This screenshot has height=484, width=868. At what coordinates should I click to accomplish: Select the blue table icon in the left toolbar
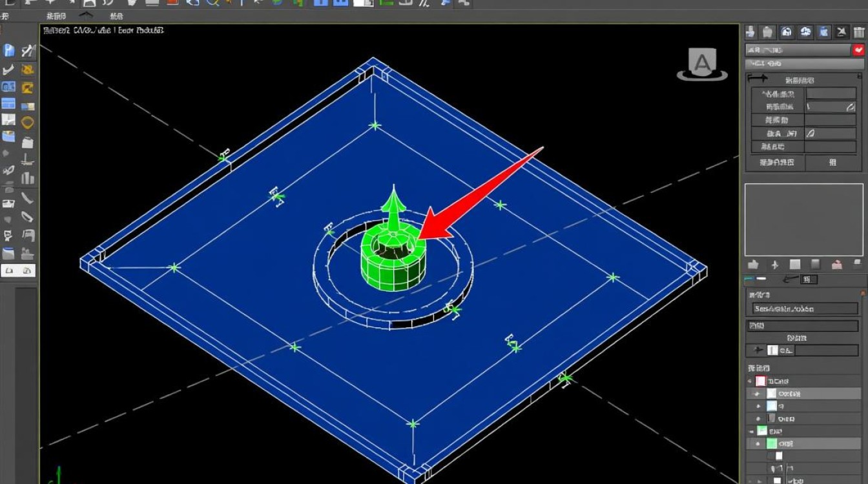[8, 103]
